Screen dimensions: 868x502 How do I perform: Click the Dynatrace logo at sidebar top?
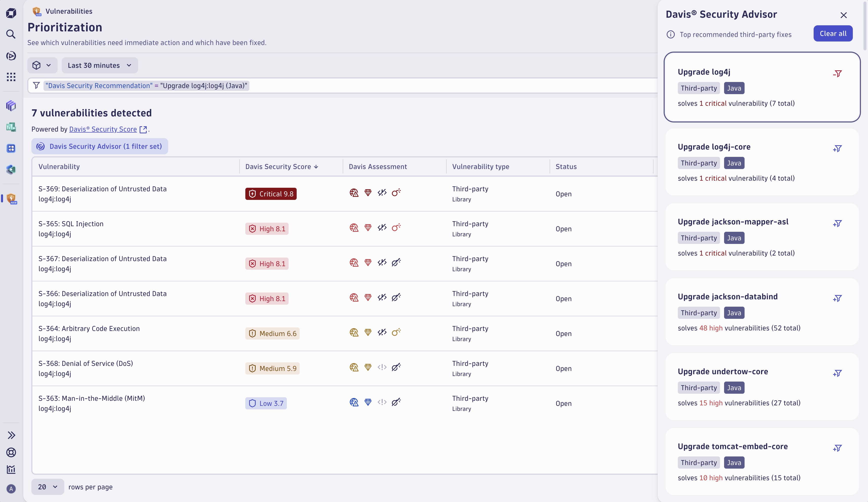11,13
